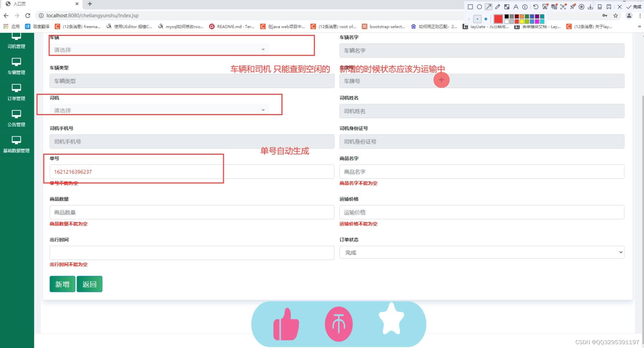This screenshot has height=348, width=644.
Task: Choose the large blue pen size dot
Action: pos(486,19)
